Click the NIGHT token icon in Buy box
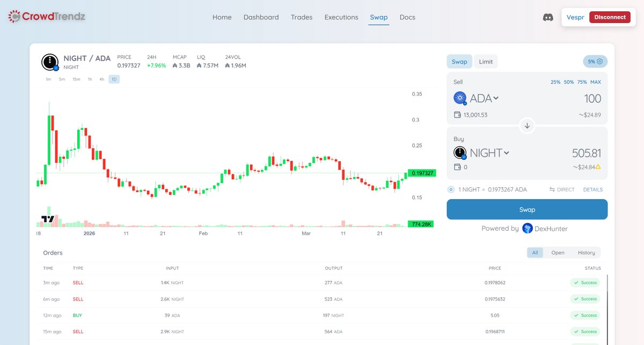The height and width of the screenshot is (345, 644). pos(460,153)
